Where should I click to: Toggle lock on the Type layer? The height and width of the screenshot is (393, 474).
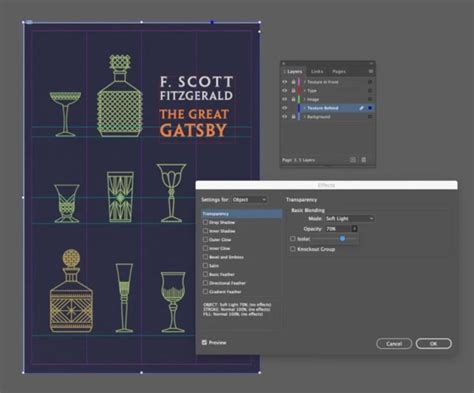tap(293, 90)
